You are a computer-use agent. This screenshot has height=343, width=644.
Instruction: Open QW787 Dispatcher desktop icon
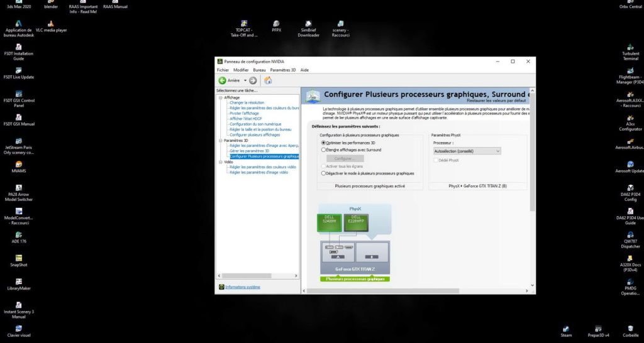(630, 241)
